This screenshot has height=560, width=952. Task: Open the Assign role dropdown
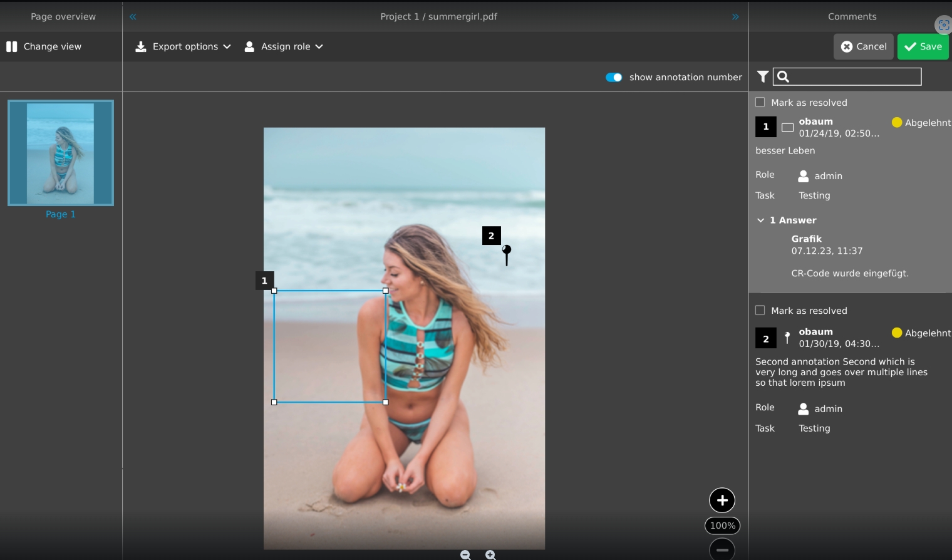[284, 46]
